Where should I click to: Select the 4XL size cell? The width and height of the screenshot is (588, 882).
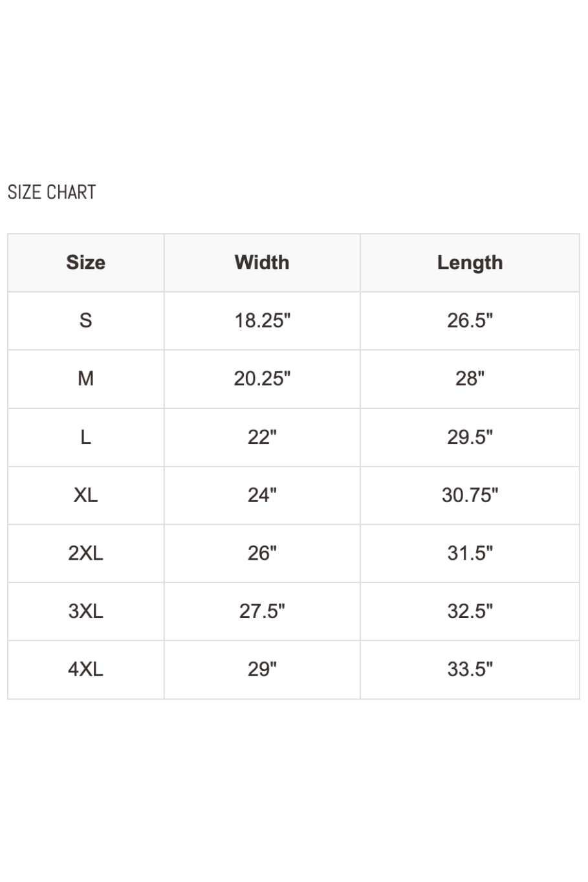click(x=85, y=669)
